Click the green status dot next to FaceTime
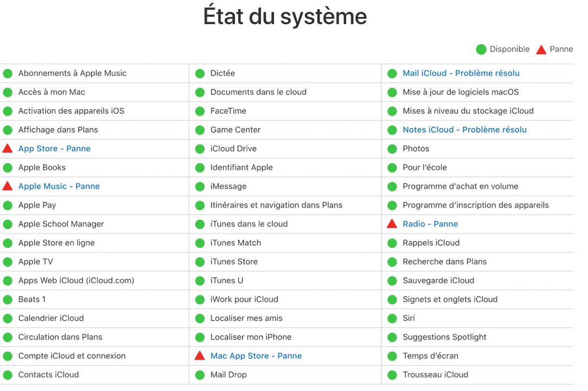The width and height of the screenshot is (588, 391). [x=200, y=111]
